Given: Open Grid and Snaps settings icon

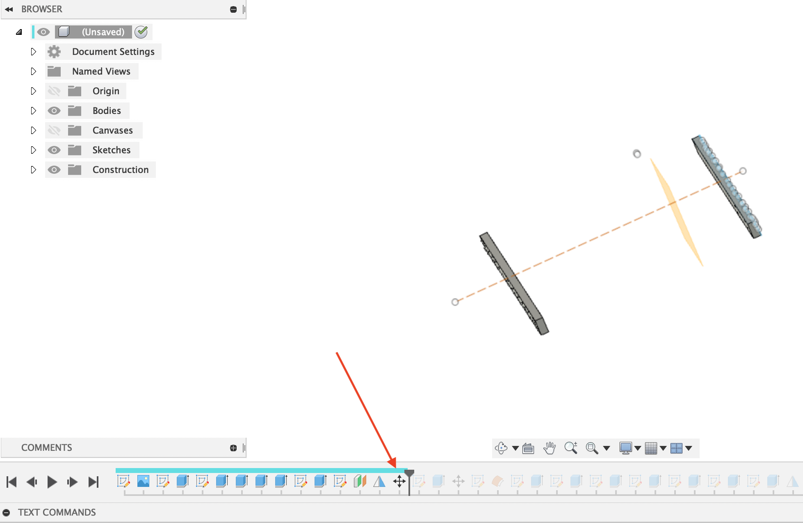Looking at the screenshot, I should click(x=651, y=448).
